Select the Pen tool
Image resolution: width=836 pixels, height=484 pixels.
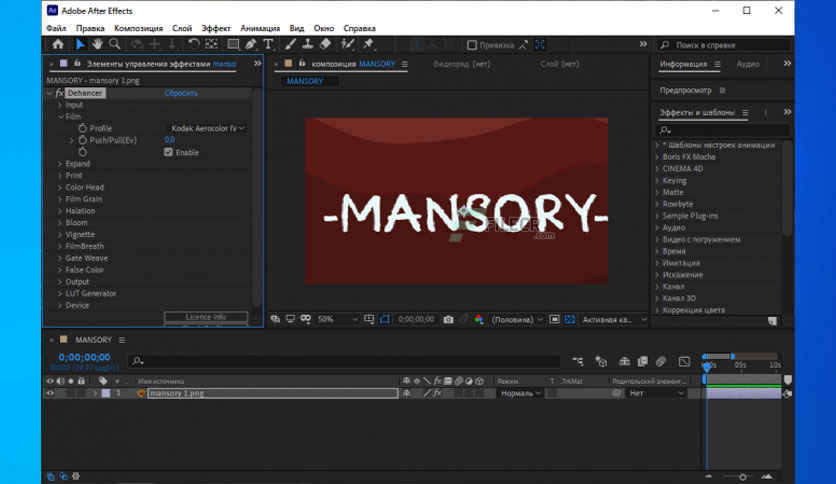(251, 44)
